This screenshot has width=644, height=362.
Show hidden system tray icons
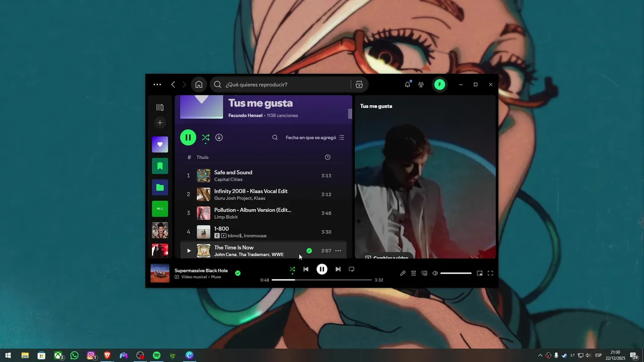pos(540,355)
